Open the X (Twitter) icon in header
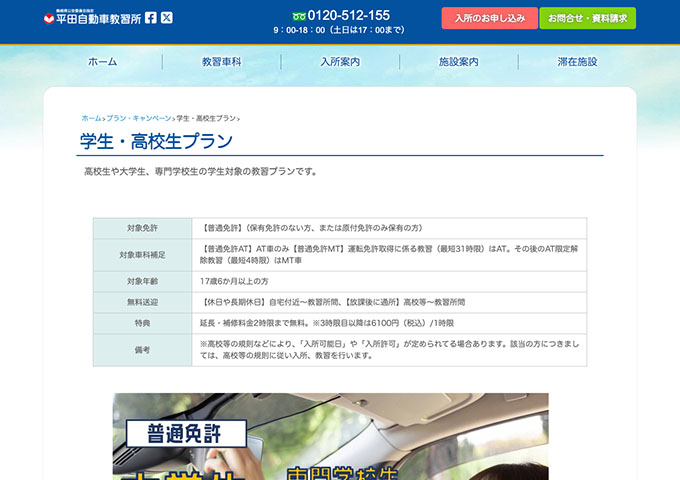The height and width of the screenshot is (480, 680). pos(167,18)
